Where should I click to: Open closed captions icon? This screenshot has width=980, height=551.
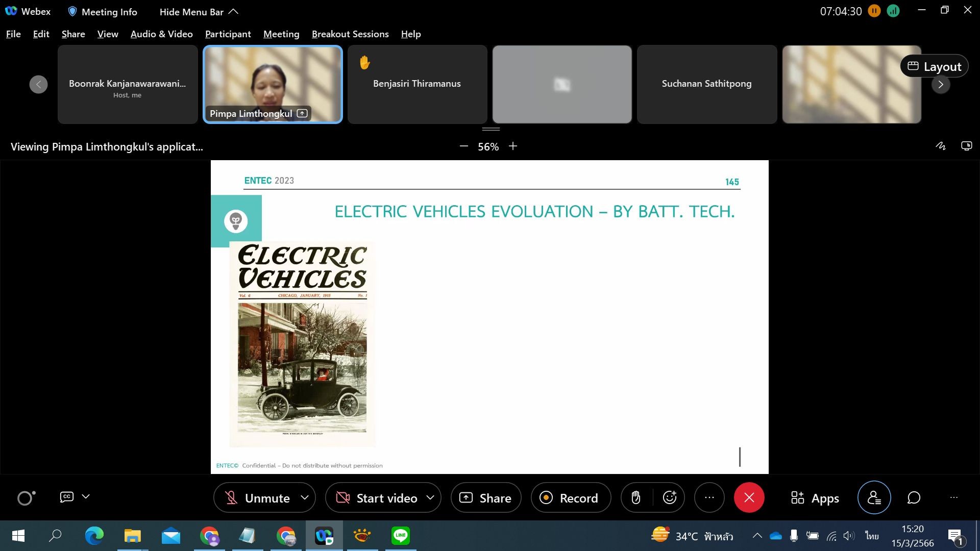tap(67, 497)
